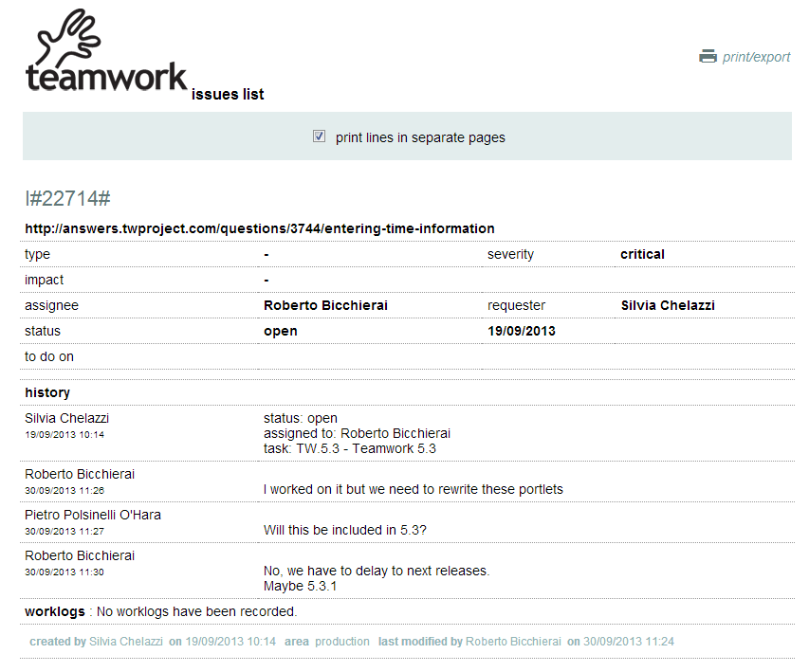
Task: Uncheck the print lines in separate pages checkbox
Action: [x=320, y=136]
